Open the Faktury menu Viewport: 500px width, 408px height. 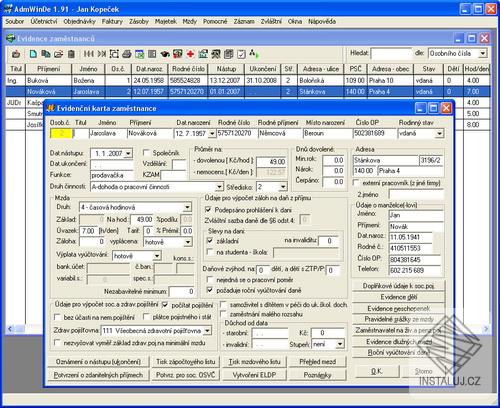coord(112,21)
